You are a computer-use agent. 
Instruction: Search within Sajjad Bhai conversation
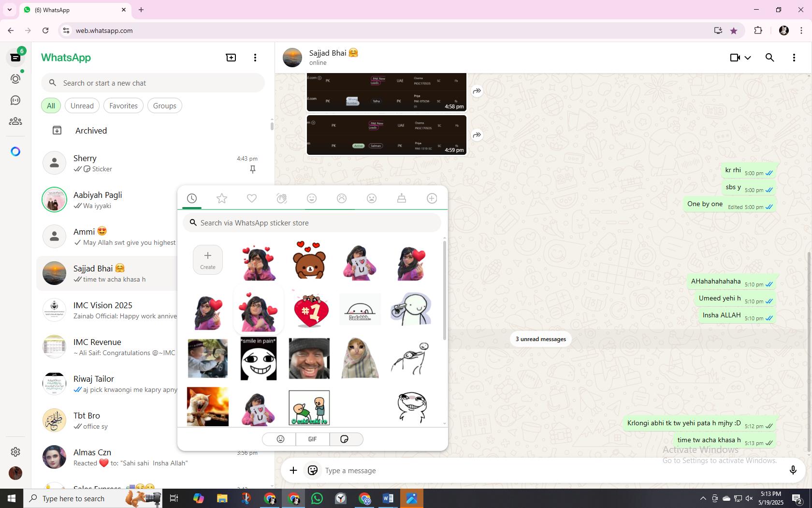(770, 58)
